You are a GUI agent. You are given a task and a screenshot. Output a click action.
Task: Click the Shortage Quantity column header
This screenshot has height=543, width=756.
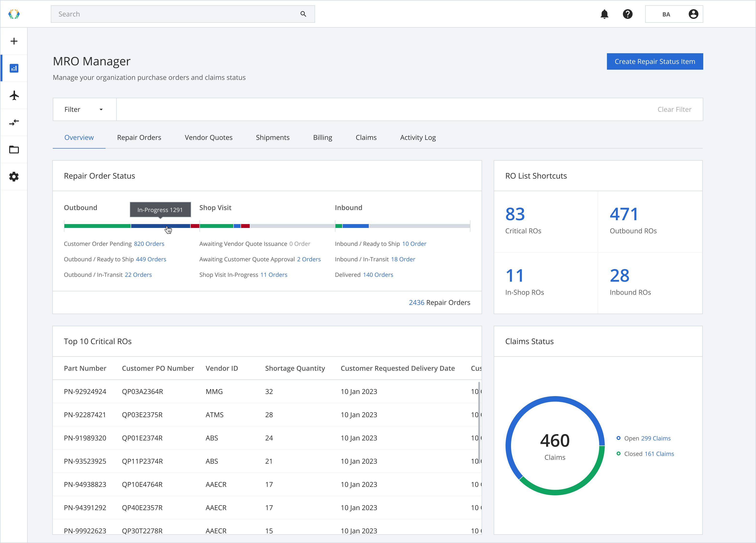(295, 368)
